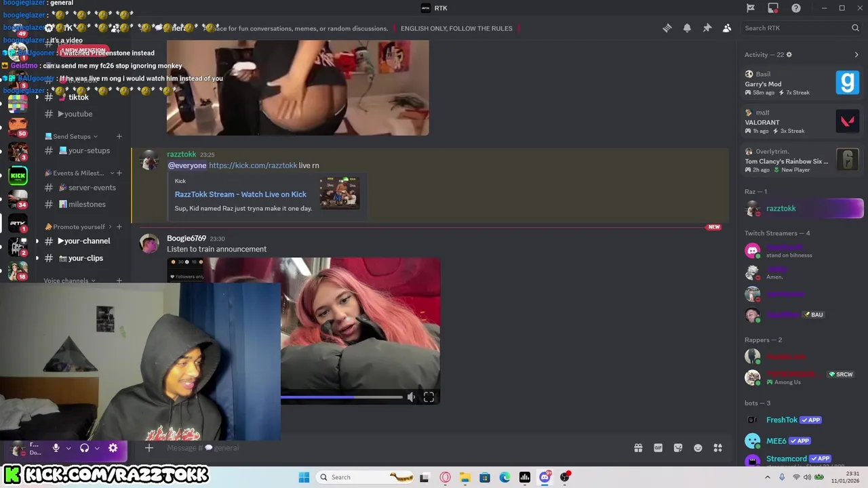Select the server icon with badge 18
868x488 pixels.
18,270
